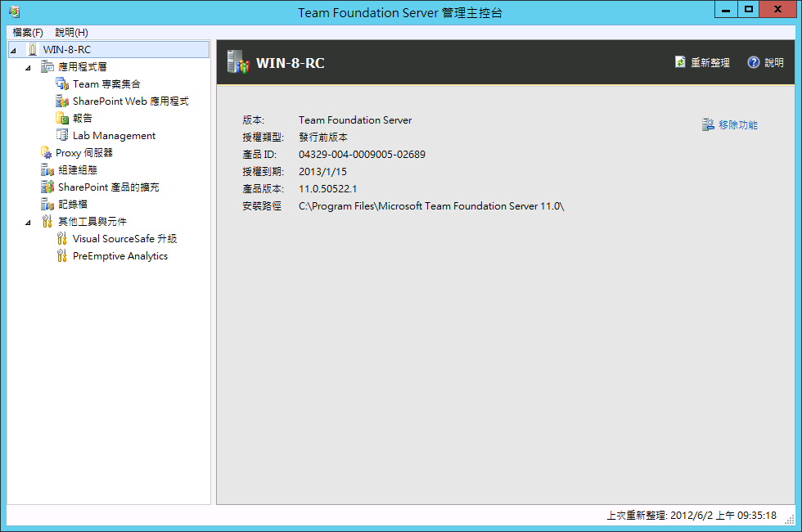
Task: Click the license type value 發行前版本
Action: [323, 138]
